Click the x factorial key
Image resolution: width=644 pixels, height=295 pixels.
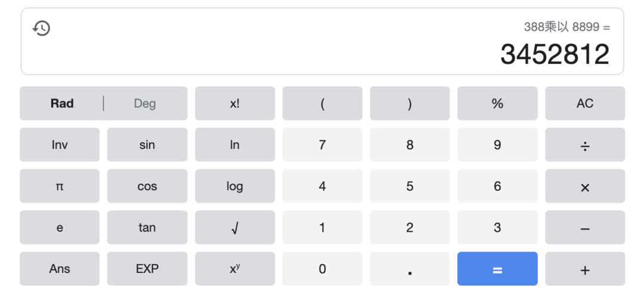click(234, 103)
